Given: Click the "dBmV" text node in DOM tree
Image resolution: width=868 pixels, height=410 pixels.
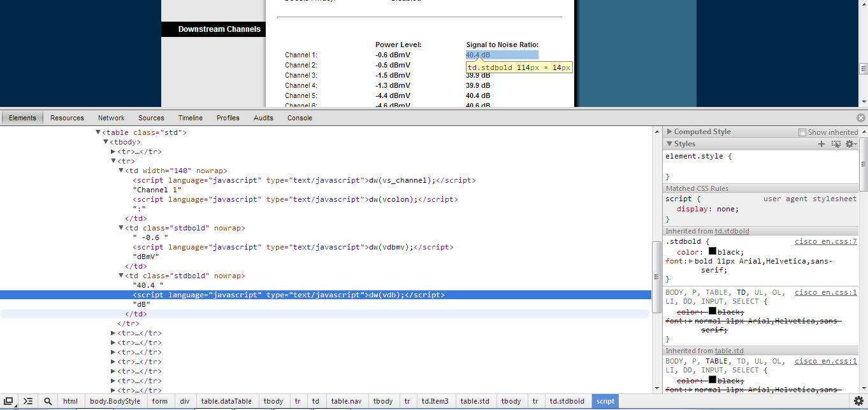Looking at the screenshot, I should (x=146, y=257).
